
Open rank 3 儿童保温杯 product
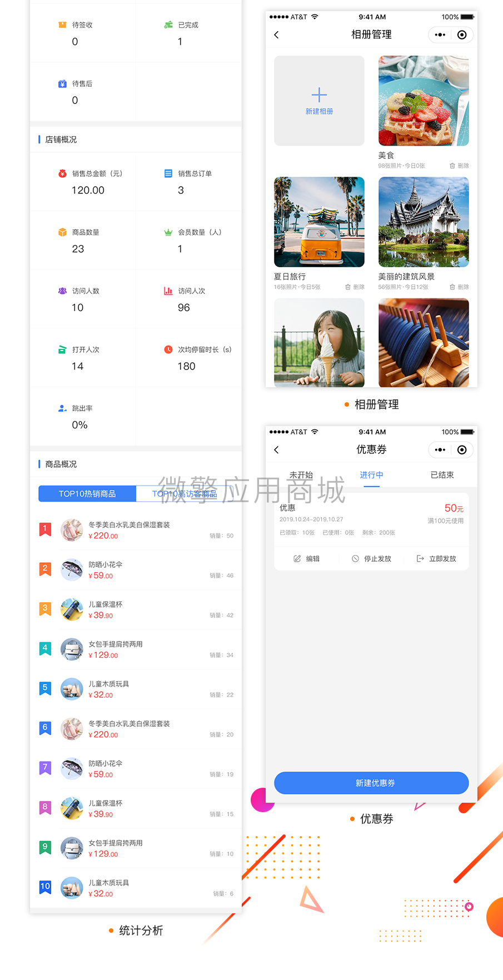click(x=136, y=609)
